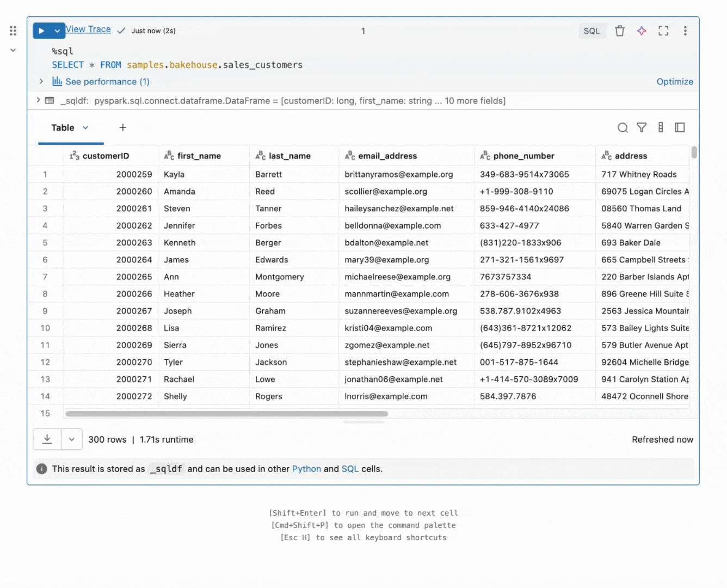
Task: Open the cell kebab options menu
Action: 685,31
